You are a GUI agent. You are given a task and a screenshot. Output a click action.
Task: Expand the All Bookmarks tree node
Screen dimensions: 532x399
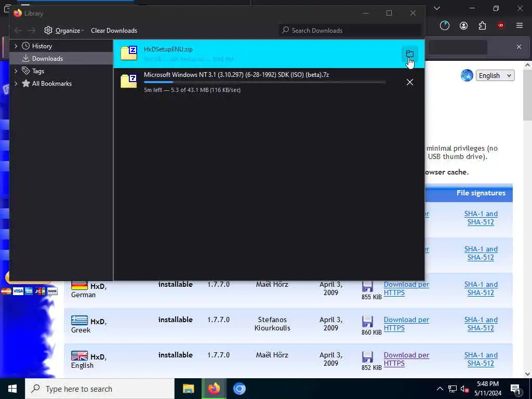click(16, 84)
